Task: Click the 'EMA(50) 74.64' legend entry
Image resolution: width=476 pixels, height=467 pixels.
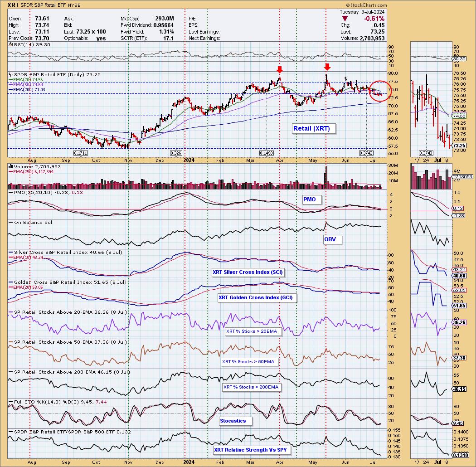Action: [x=27, y=84]
